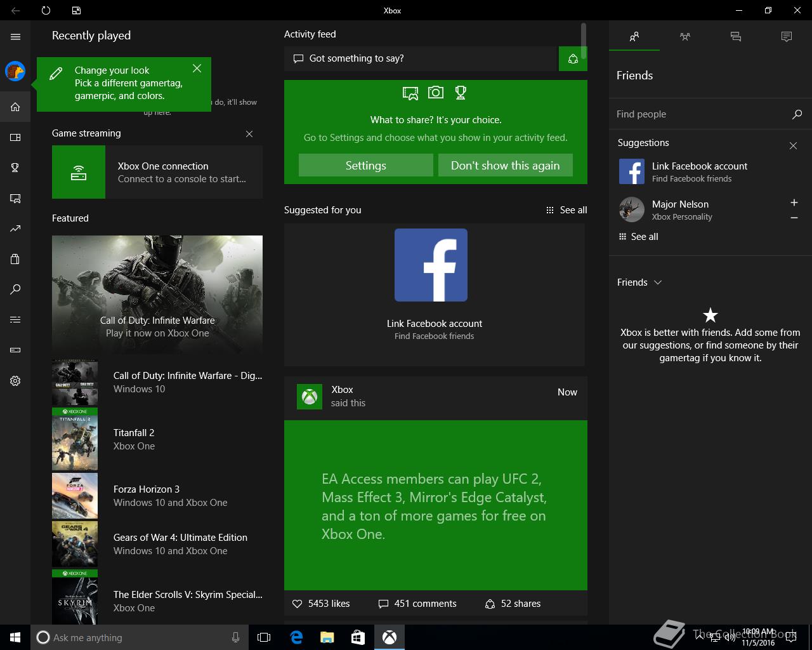Screen dimensions: 812x650
Task: Open Connection console icon in the sidebar
Action: click(15, 350)
